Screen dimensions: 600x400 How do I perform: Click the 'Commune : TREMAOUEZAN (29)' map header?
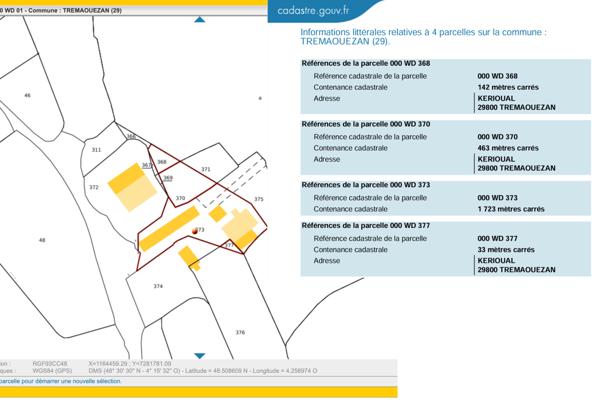[x=75, y=11]
